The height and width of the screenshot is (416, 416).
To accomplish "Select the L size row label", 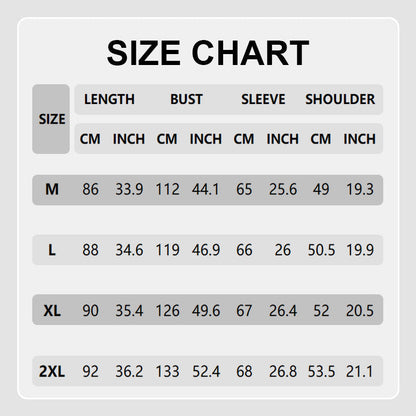I will (x=52, y=250).
